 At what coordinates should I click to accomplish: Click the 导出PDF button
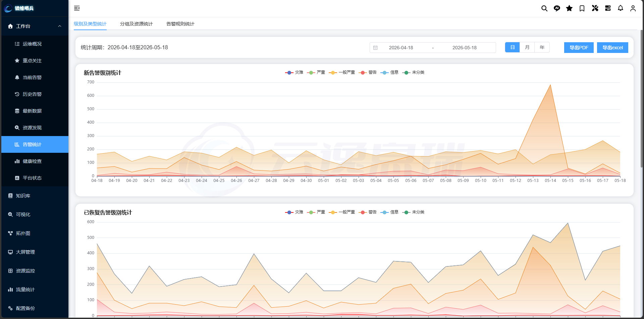[579, 48]
